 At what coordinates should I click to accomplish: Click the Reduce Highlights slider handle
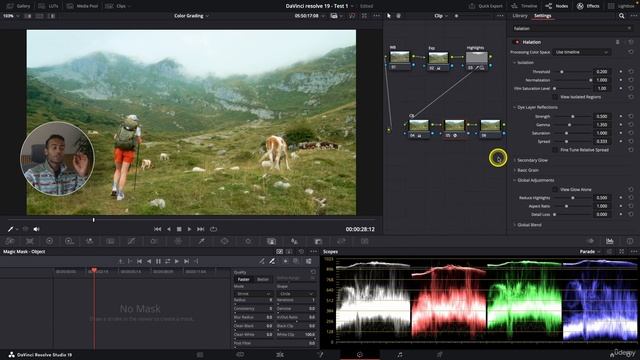tap(573, 198)
